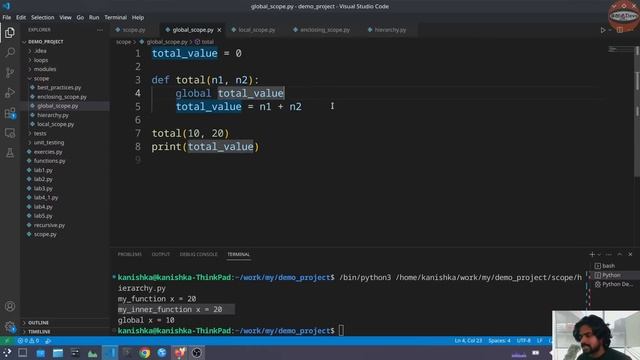This screenshot has height=360, width=640.
Task: Click editor vertical scrollbar
Action: 637,110
